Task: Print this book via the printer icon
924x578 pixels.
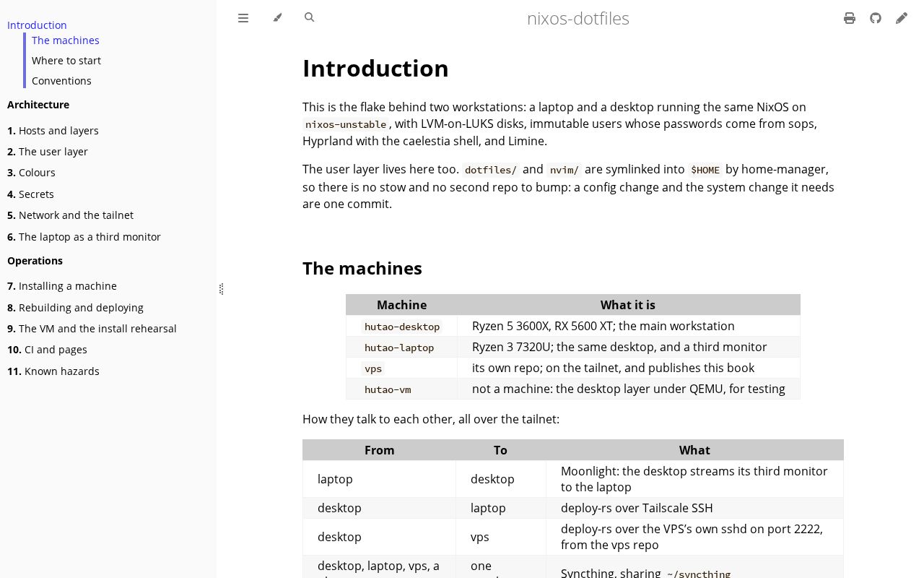Action: (850, 18)
